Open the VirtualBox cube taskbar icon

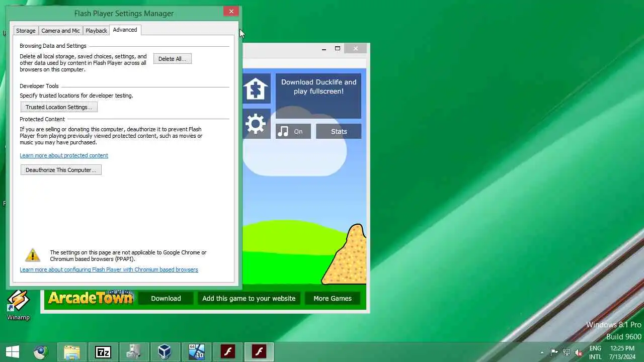click(165, 352)
